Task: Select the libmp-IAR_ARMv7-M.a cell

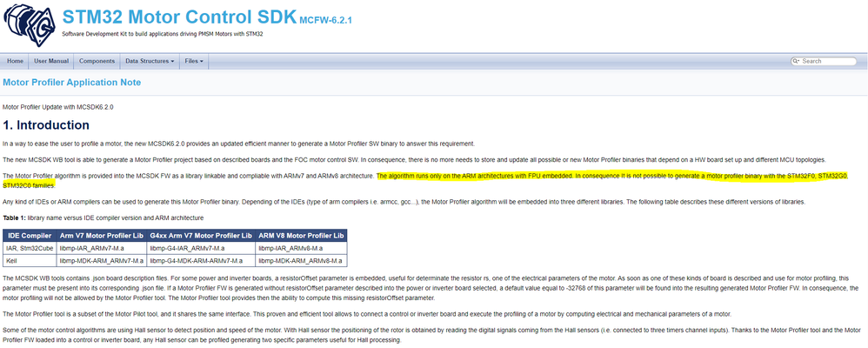Action: 101,248
